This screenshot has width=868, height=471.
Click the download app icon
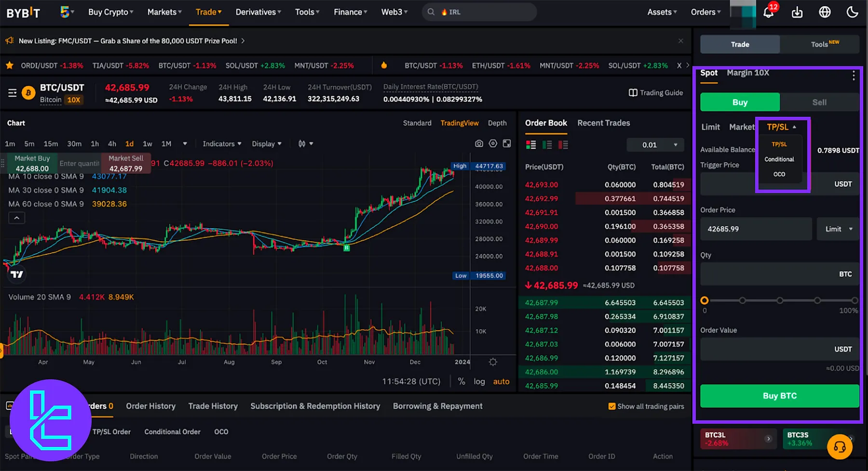tap(797, 12)
